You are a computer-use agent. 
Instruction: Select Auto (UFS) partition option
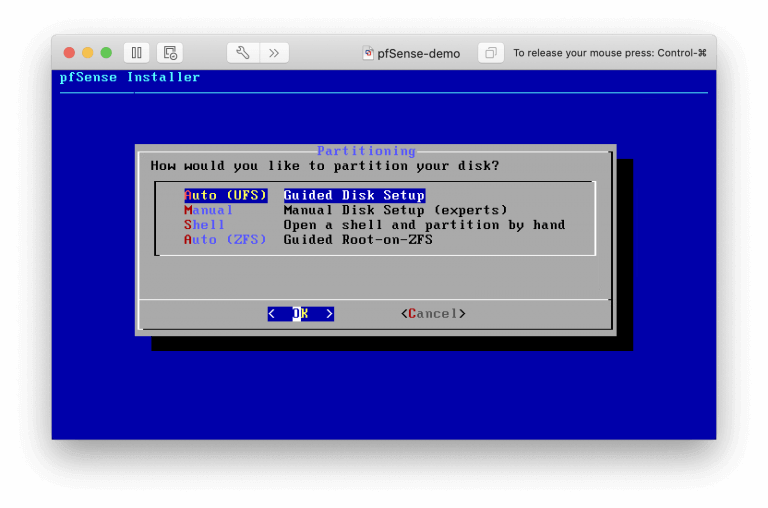(226, 195)
